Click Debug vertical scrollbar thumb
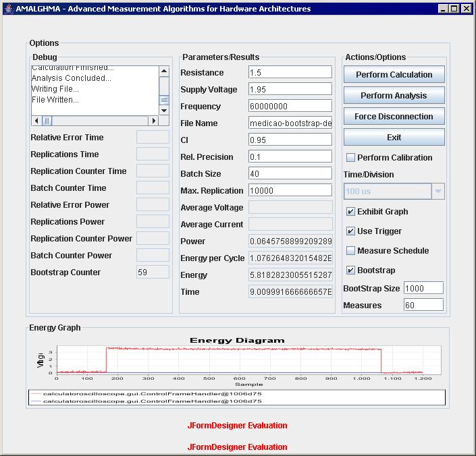Image resolution: width=476 pixels, height=456 pixels. point(164,100)
